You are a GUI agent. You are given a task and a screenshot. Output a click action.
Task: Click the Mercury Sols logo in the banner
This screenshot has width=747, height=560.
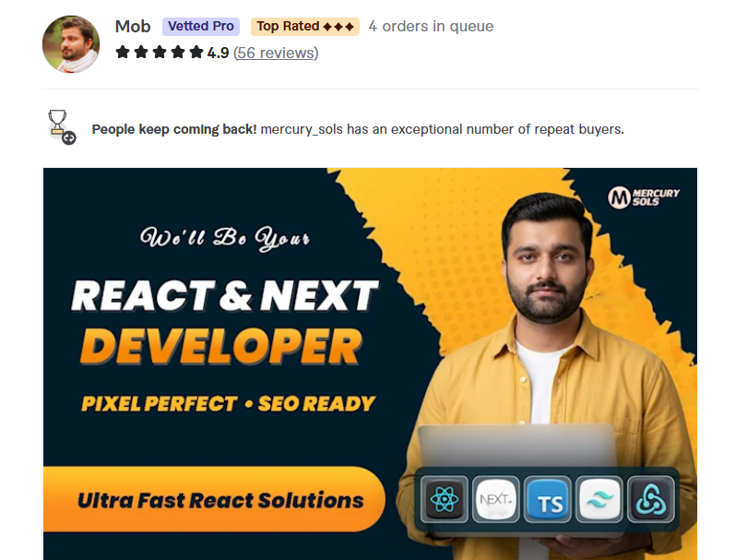pos(644,197)
